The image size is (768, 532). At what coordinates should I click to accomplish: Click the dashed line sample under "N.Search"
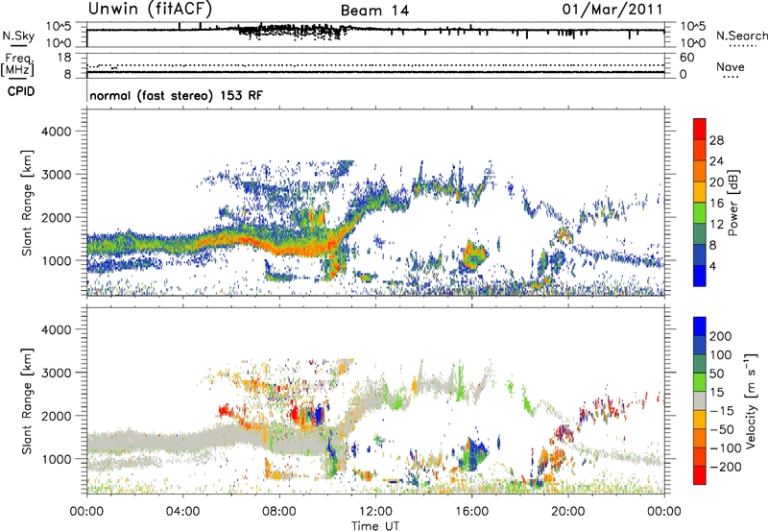coord(742,46)
